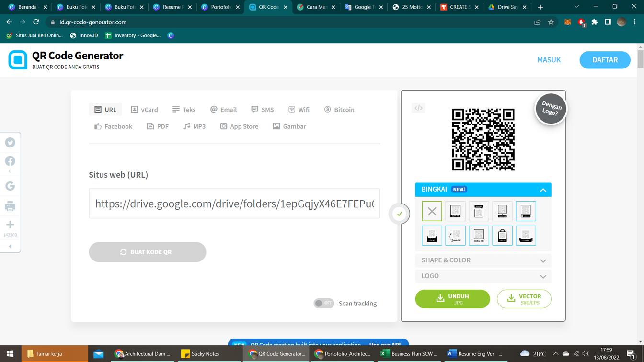Click the MetaMask fox extension icon
Image resolution: width=644 pixels, height=362 pixels.
tap(568, 22)
